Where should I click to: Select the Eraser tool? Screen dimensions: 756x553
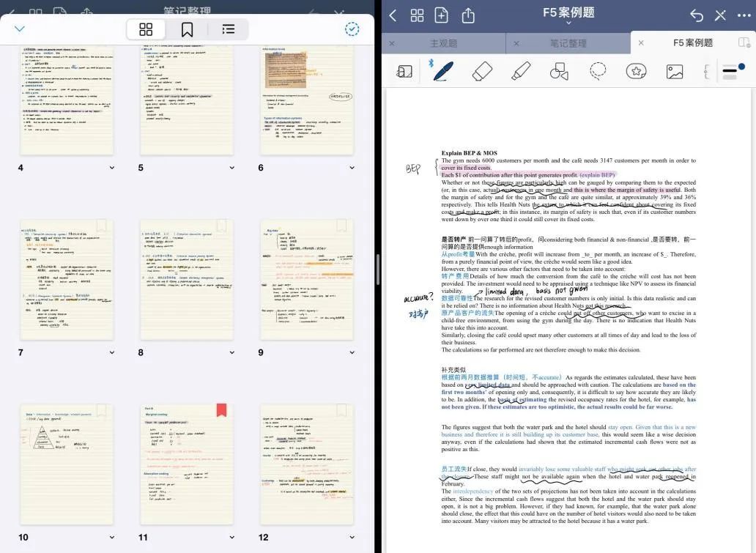482,71
